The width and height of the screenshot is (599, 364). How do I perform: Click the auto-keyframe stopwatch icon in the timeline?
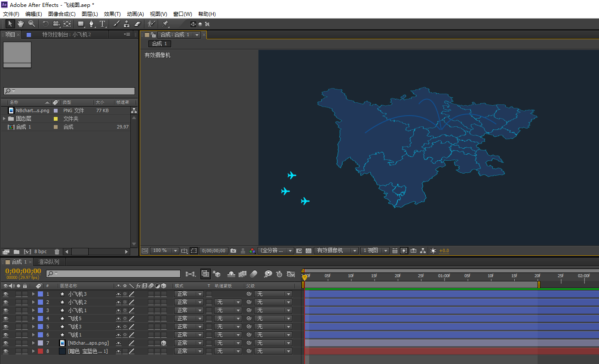pos(279,274)
